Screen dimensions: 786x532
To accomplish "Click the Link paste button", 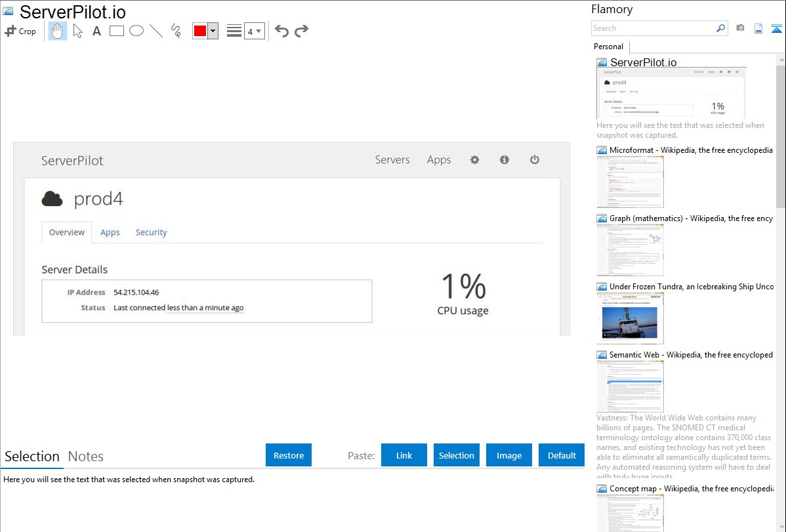I will coord(404,455).
